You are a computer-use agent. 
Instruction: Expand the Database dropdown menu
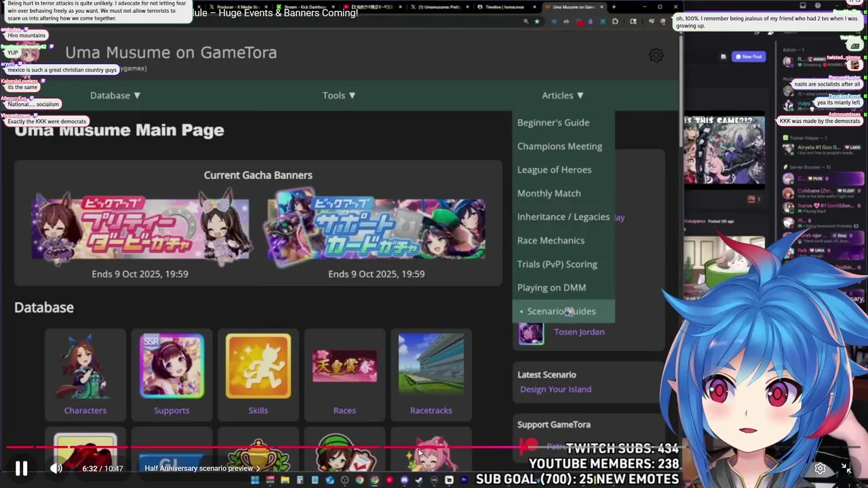pos(115,96)
